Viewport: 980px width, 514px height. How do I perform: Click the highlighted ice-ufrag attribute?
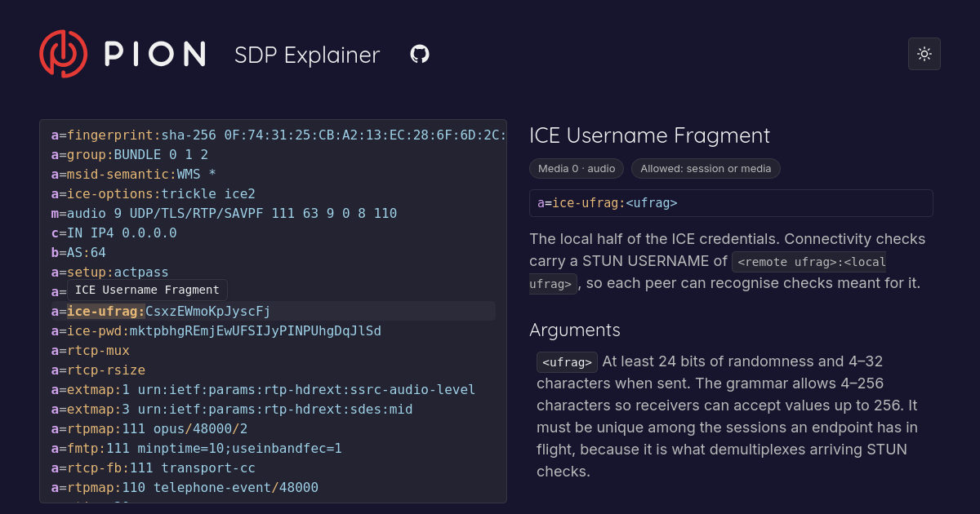point(106,312)
